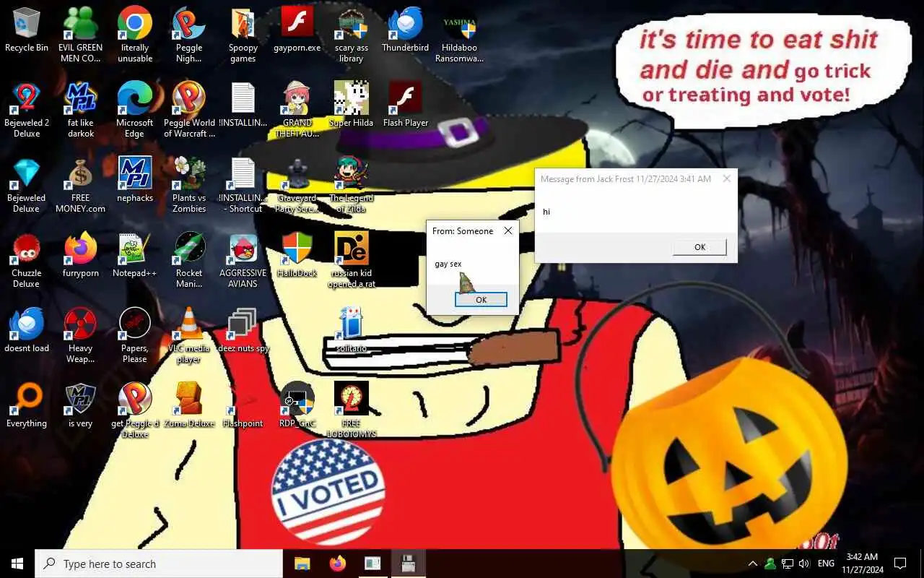Select the 'hi' message text
Image resolution: width=924 pixels, height=578 pixels.
coord(546,212)
